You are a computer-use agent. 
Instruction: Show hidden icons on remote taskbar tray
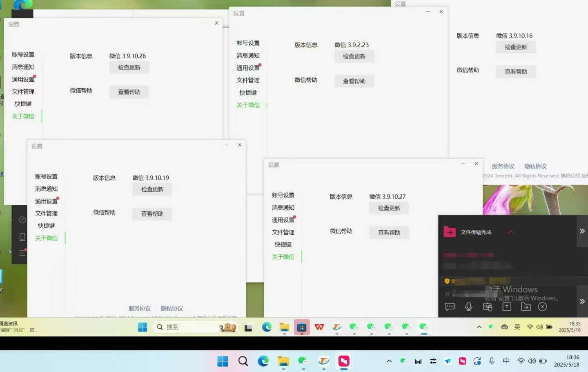[479, 327]
